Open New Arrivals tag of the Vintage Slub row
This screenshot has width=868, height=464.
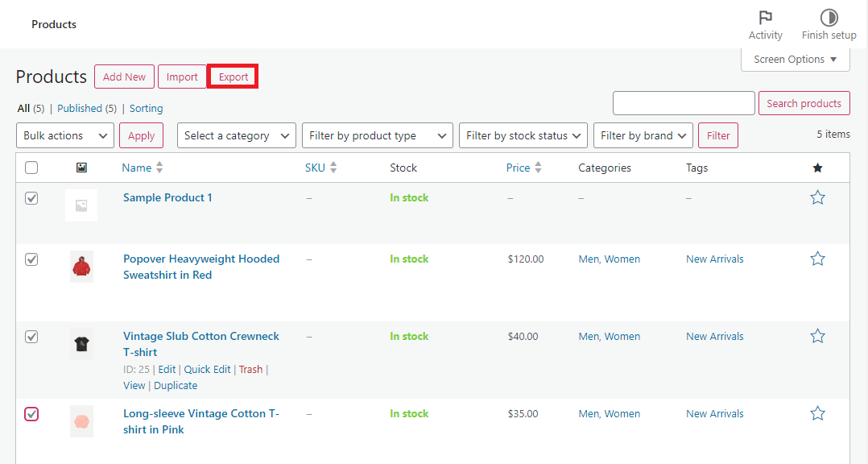click(715, 337)
